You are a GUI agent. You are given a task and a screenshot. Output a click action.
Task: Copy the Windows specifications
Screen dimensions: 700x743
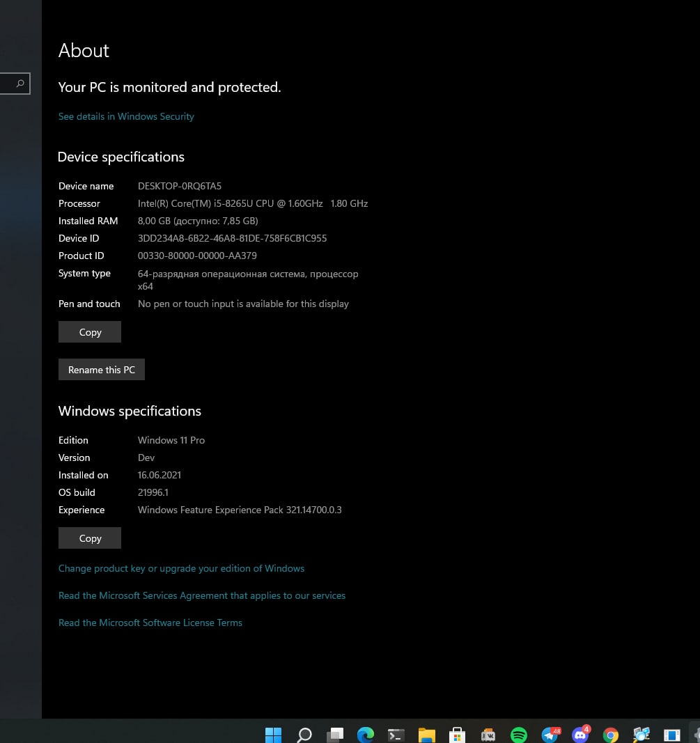coord(90,538)
